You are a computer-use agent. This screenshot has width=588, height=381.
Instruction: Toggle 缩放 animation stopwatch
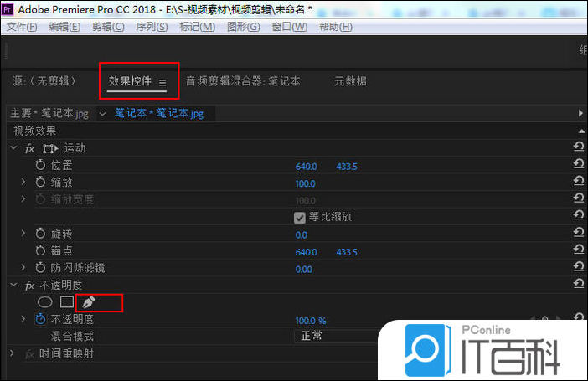point(40,183)
